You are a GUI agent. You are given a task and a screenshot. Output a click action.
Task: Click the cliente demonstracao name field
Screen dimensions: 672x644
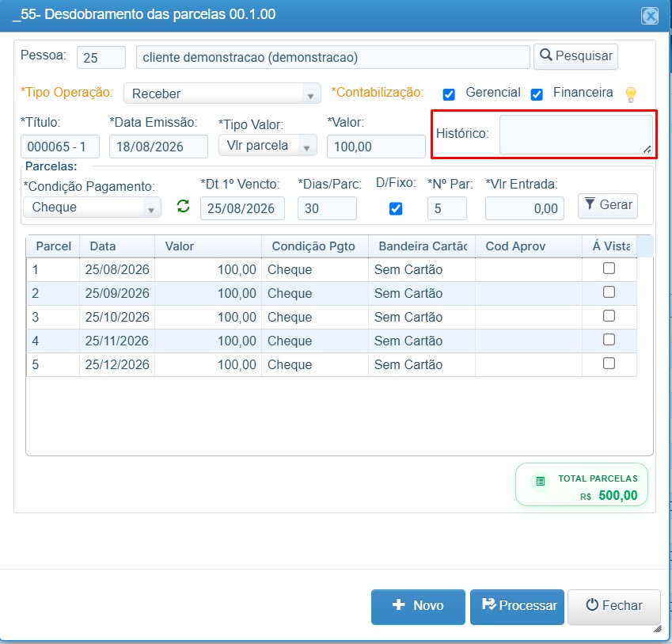333,58
